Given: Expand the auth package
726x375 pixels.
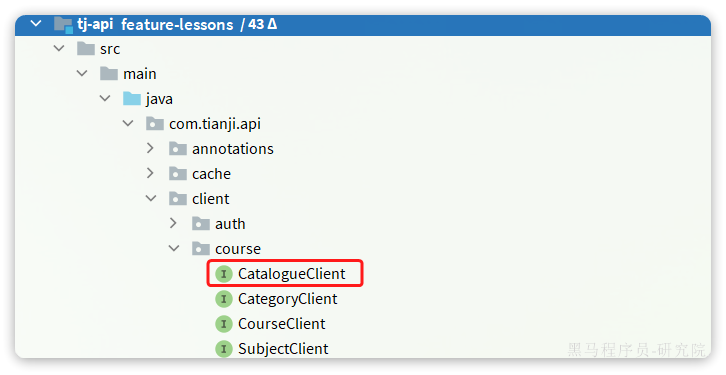Looking at the screenshot, I should [173, 223].
